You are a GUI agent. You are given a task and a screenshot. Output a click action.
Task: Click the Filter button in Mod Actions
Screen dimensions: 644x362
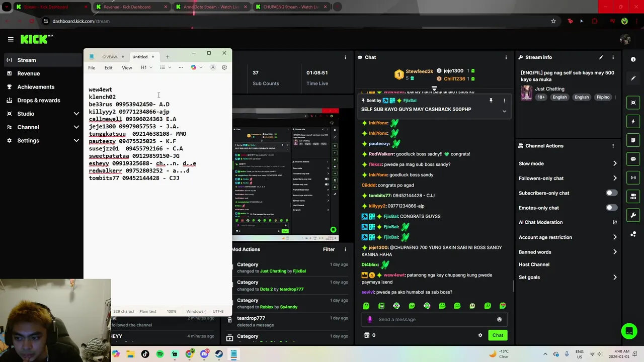(x=329, y=249)
